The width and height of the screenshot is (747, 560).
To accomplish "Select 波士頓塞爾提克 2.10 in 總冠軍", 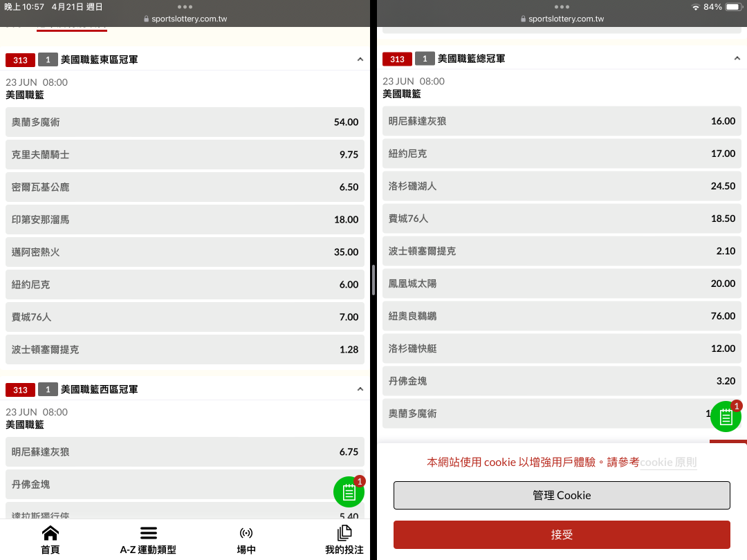I will point(562,251).
